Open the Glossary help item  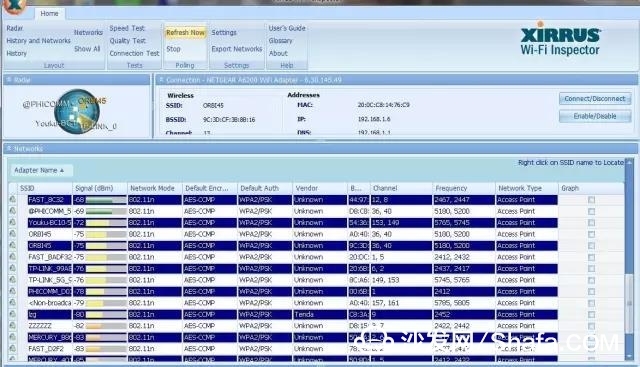click(x=280, y=40)
